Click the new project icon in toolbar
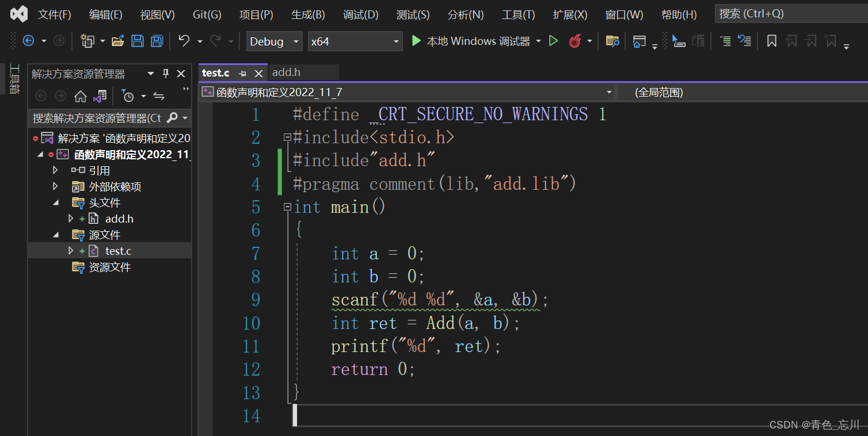Image resolution: width=868 pixels, height=436 pixels. pos(87,41)
